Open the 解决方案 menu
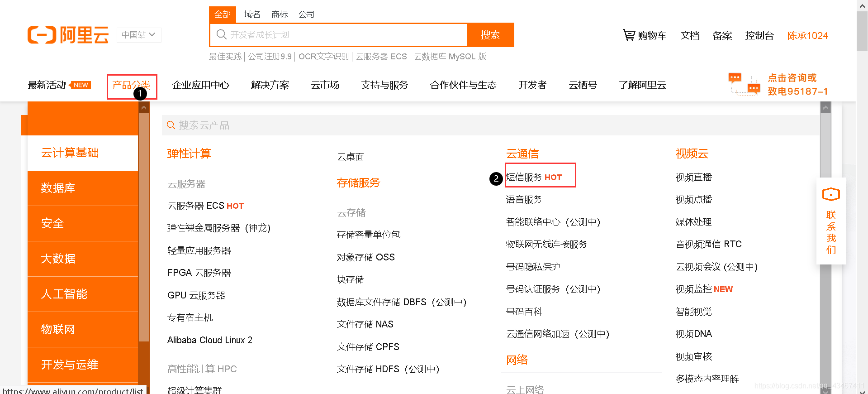 click(270, 85)
